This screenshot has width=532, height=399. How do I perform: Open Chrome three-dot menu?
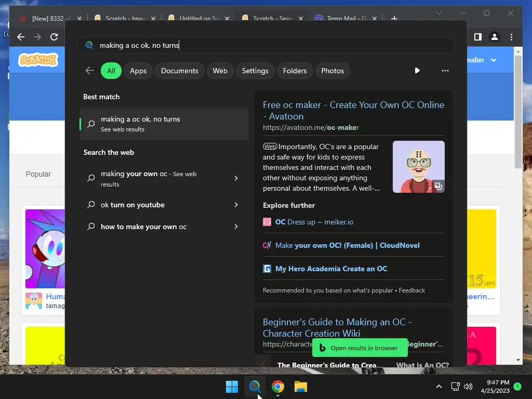click(x=511, y=37)
